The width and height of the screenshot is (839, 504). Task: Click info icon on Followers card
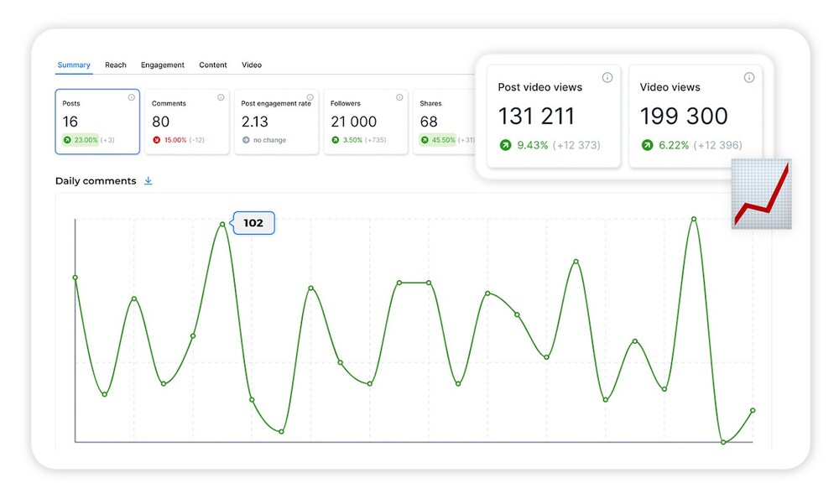coord(399,97)
